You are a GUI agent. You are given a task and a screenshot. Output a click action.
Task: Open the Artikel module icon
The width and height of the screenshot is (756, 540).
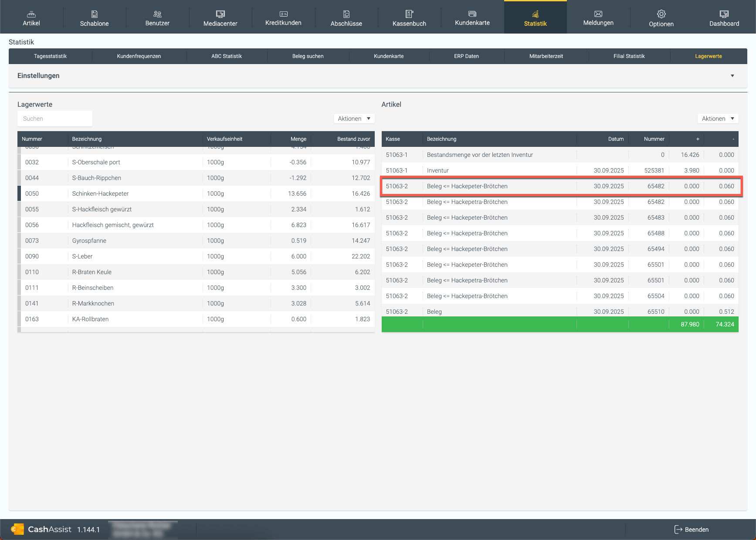tap(31, 14)
